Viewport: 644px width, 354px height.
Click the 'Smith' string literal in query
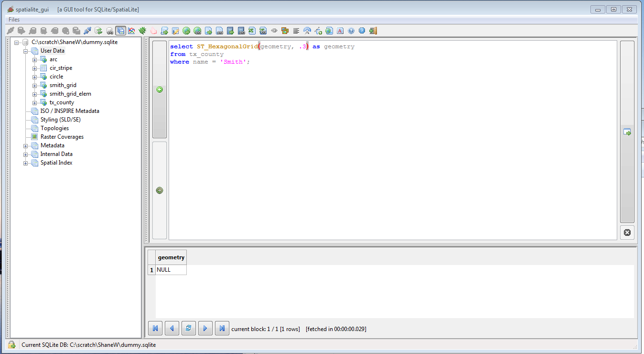coord(233,62)
